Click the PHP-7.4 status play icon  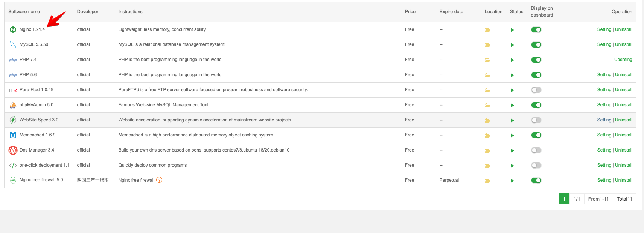pyautogui.click(x=512, y=60)
